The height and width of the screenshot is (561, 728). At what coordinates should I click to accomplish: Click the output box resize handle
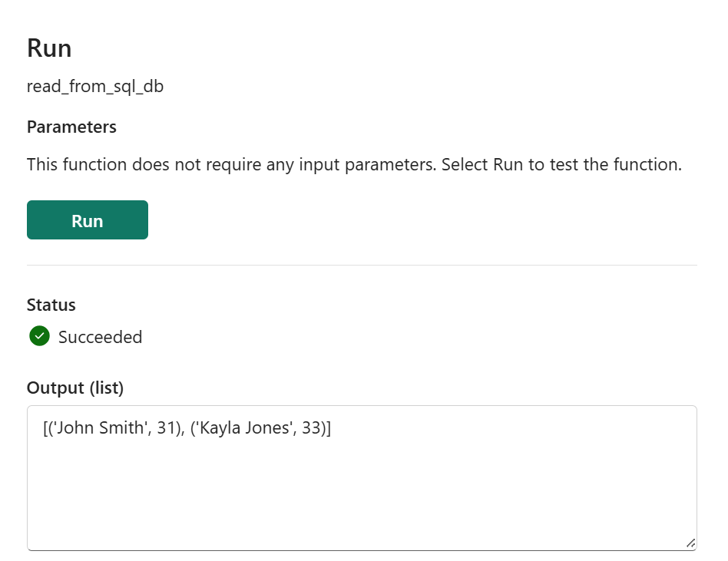pyautogui.click(x=690, y=543)
